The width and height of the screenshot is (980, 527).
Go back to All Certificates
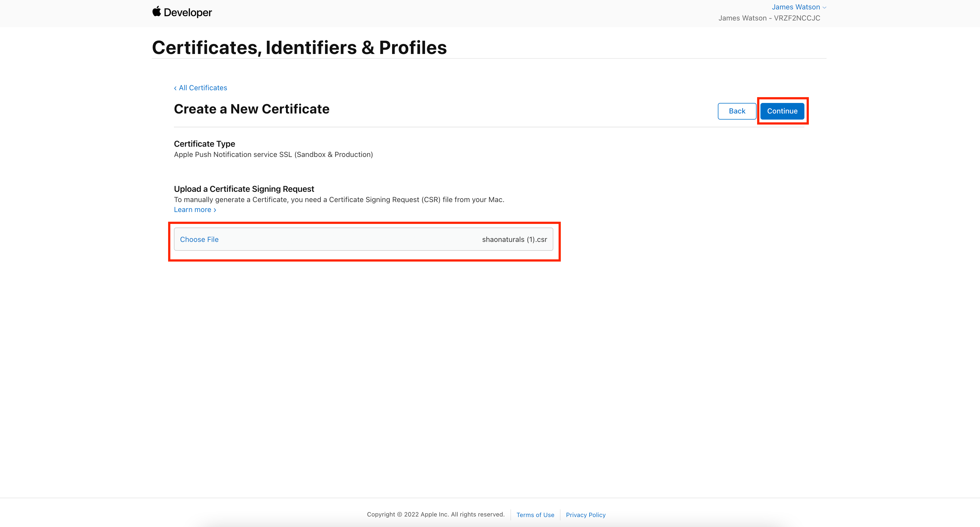pos(200,87)
